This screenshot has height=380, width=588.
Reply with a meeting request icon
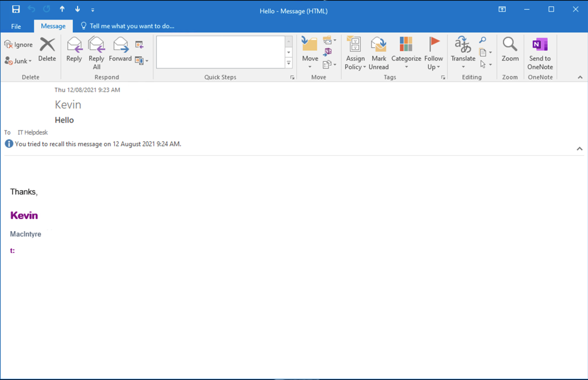click(x=140, y=45)
